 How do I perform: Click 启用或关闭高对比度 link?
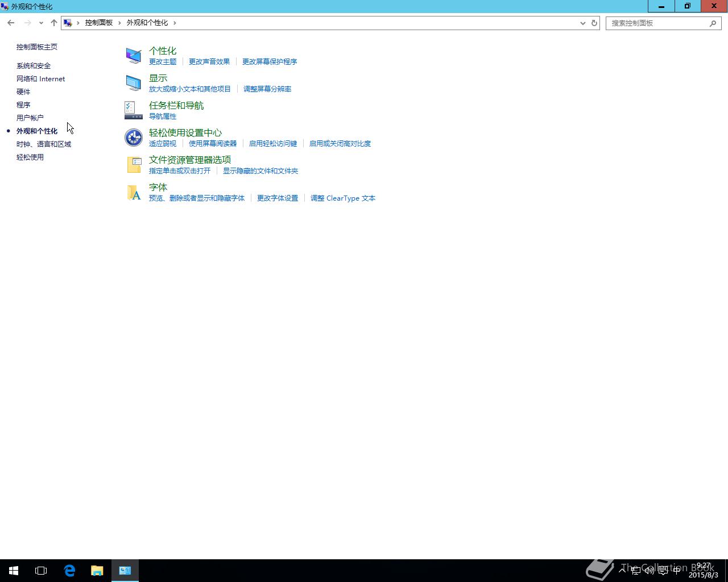pos(340,144)
